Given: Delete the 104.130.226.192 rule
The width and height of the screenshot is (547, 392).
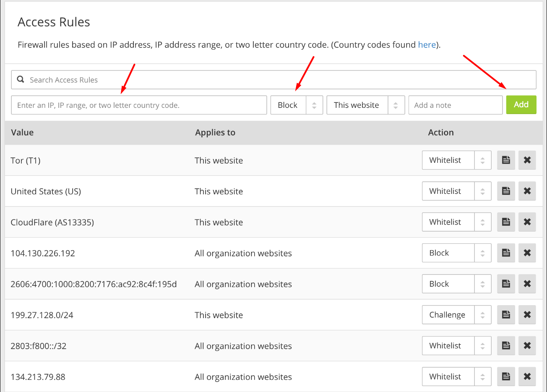Looking at the screenshot, I should pyautogui.click(x=527, y=253).
